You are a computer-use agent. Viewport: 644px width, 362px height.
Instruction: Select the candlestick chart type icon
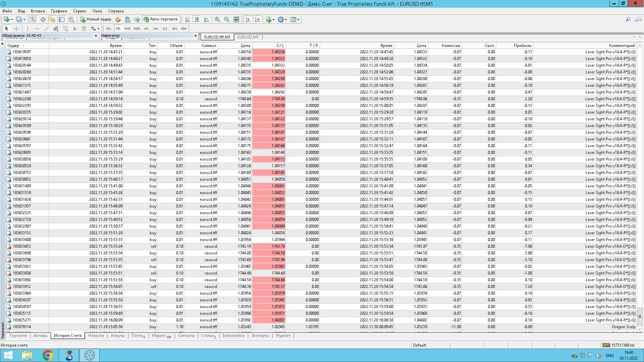tap(197, 19)
